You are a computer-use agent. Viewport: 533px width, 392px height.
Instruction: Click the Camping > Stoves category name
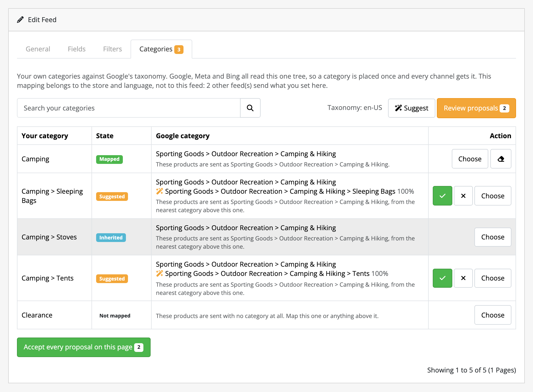pyautogui.click(x=49, y=237)
